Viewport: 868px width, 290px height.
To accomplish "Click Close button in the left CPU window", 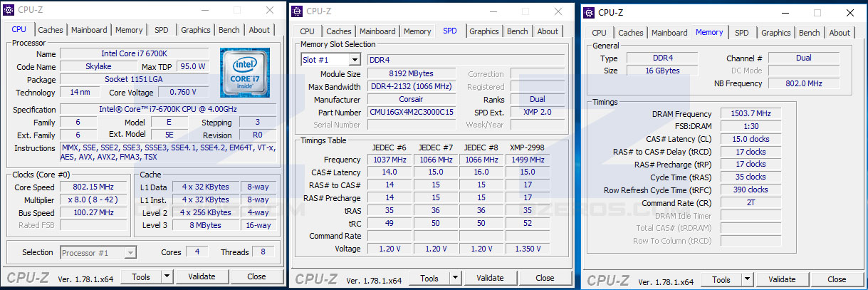I will [x=256, y=276].
